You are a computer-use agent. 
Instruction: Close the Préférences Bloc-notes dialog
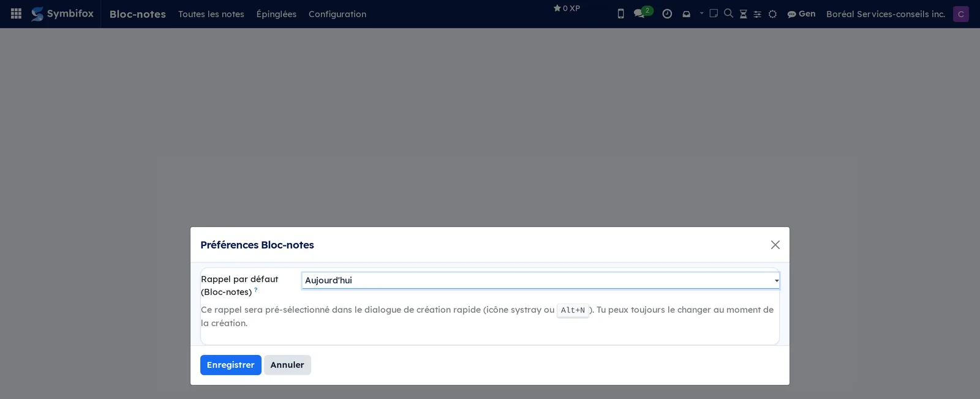point(775,245)
